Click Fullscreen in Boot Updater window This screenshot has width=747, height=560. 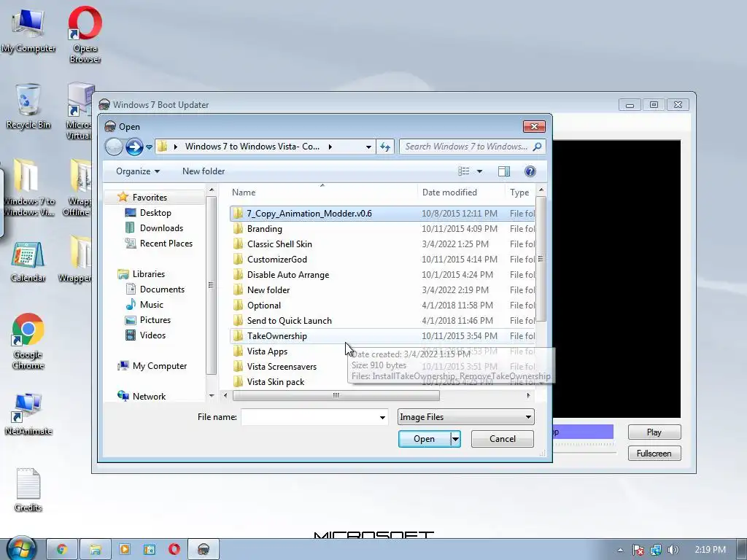[x=654, y=454]
